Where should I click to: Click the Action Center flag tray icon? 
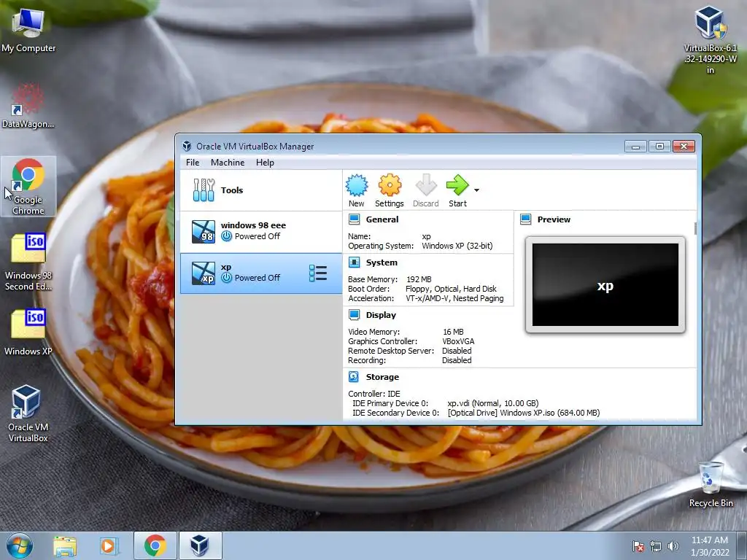[638, 546]
